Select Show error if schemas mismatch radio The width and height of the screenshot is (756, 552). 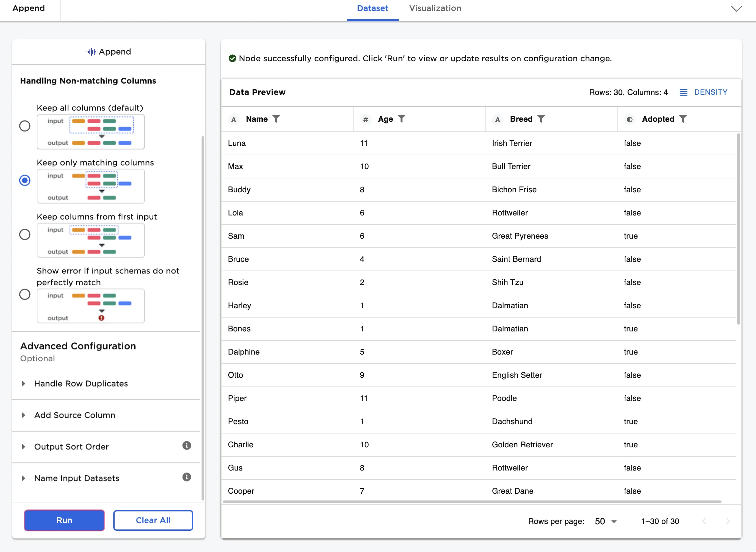pos(25,294)
